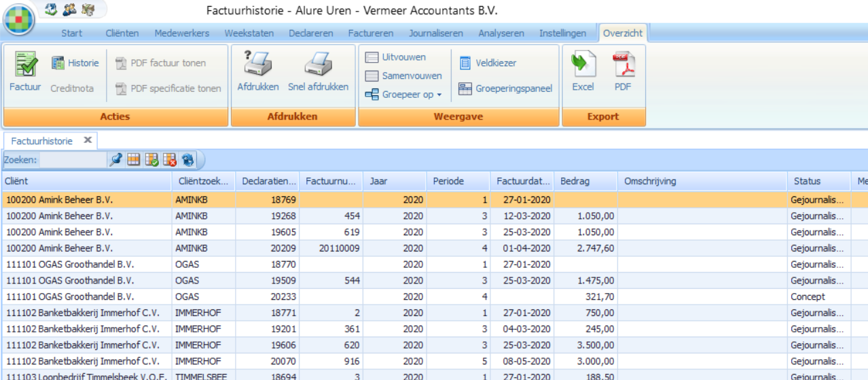Open the Historie action in Acties
This screenshot has height=380, width=868.
pos(75,63)
